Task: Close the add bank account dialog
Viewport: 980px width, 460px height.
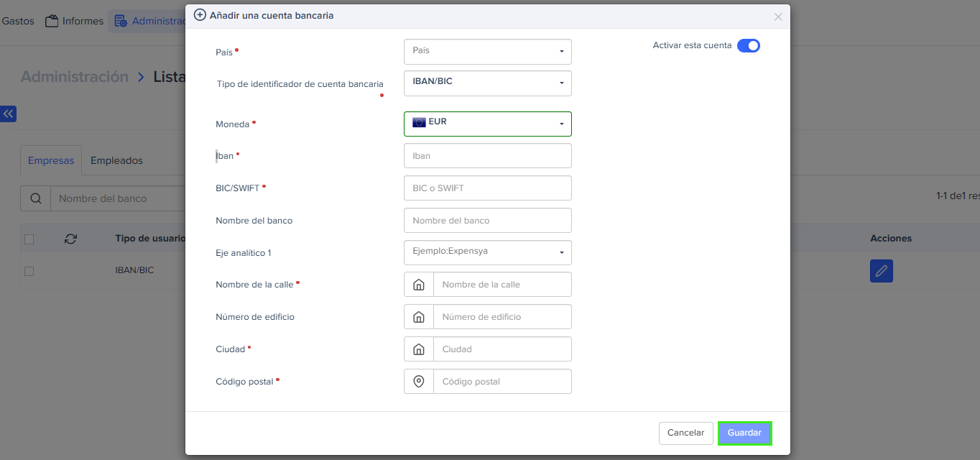Action: (x=778, y=17)
